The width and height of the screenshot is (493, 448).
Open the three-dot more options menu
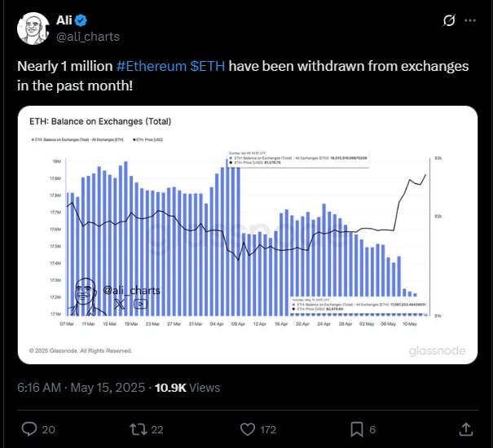470,20
